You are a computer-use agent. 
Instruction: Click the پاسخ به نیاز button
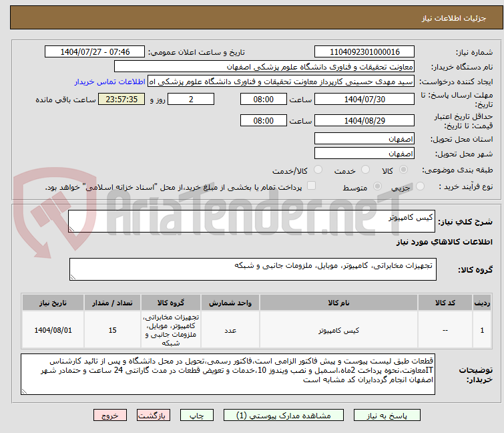tap(387, 416)
